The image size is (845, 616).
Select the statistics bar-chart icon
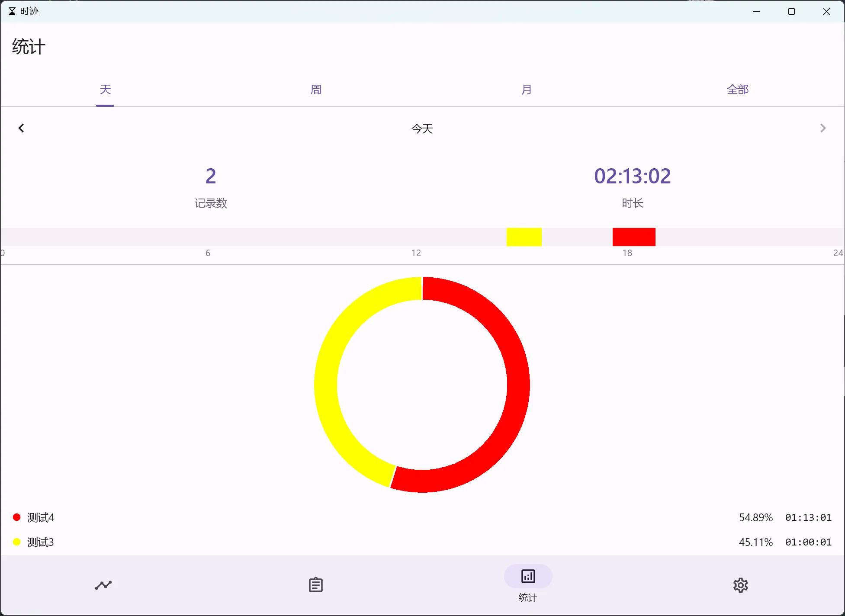[528, 577]
